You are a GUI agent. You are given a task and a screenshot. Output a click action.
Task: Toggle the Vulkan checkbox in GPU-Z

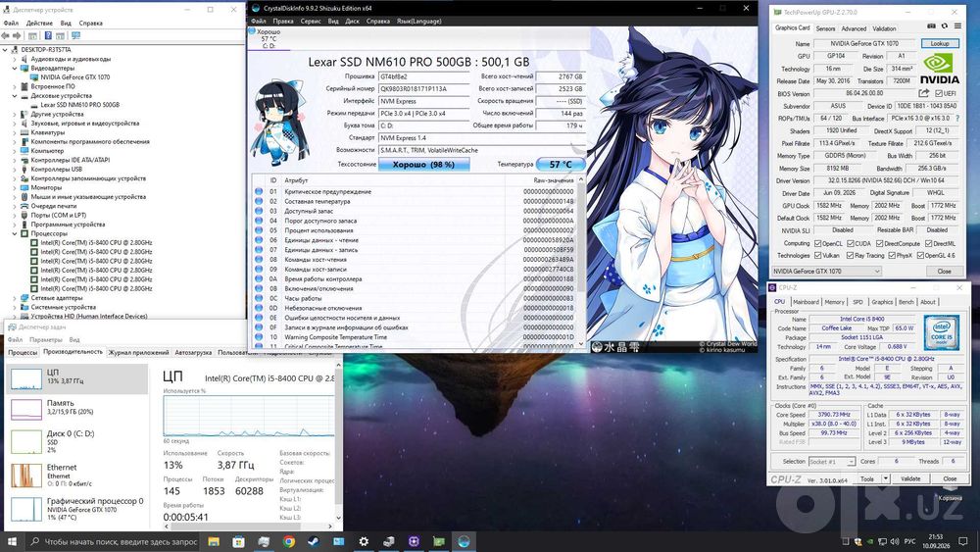coord(817,255)
